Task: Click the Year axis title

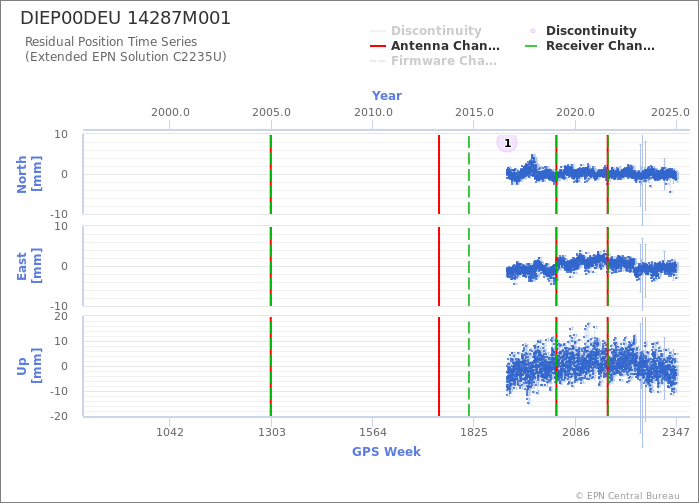Action: tap(387, 96)
